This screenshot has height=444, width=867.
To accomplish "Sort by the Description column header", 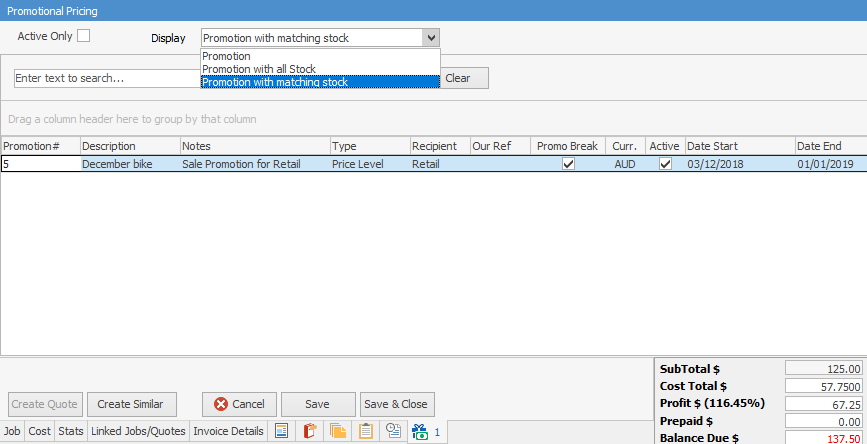I will tap(130, 146).
